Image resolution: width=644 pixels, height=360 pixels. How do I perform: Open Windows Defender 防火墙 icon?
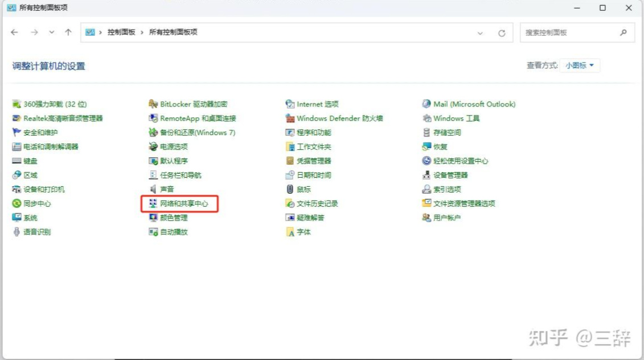tap(290, 118)
